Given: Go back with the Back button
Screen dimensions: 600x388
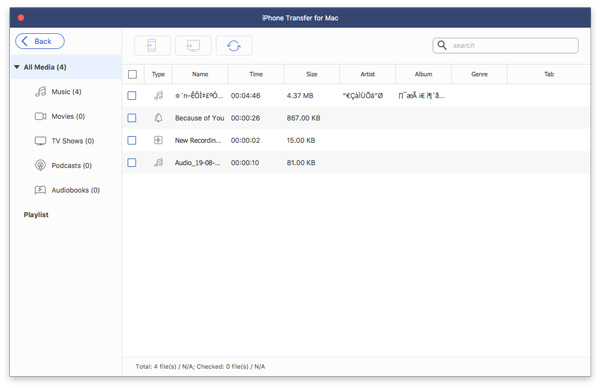Looking at the screenshot, I should pos(40,41).
